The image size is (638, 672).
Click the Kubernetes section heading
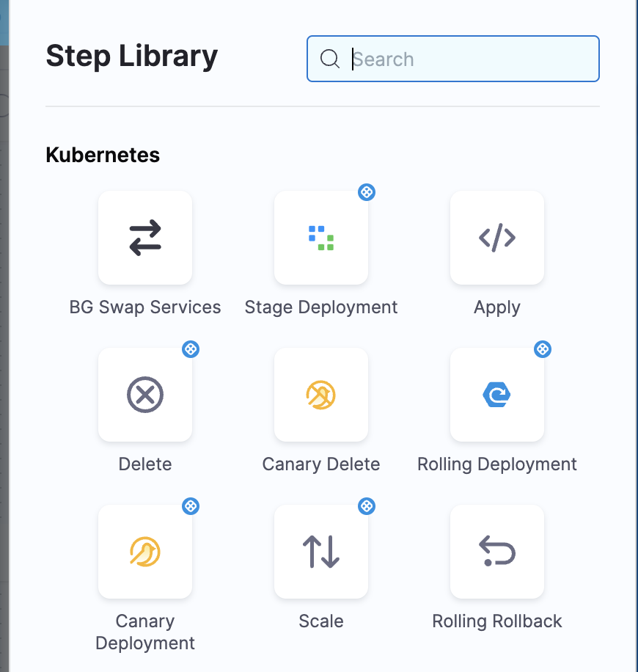(103, 155)
